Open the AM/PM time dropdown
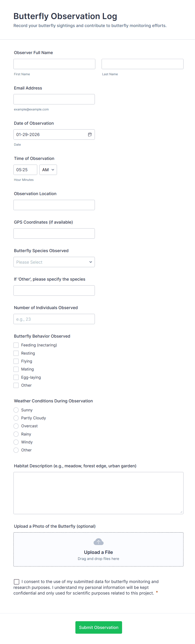Screen dimensions: 195x644 [48, 170]
